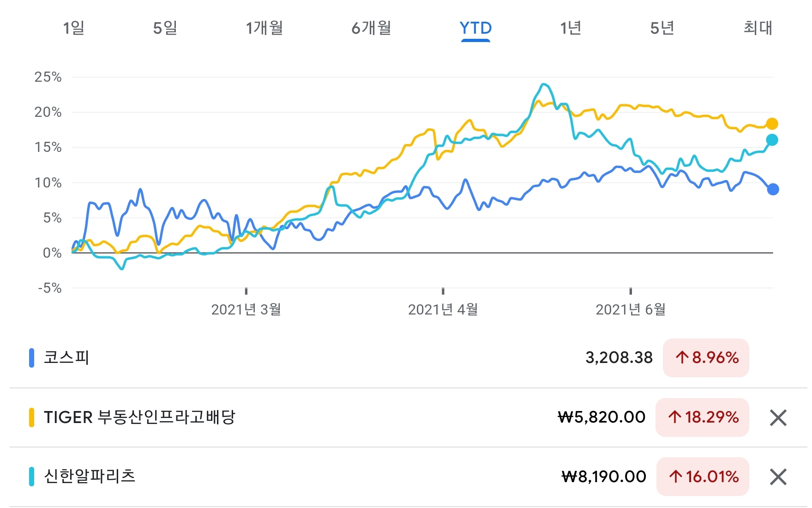Click the 25% y-axis label
The width and height of the screenshot is (812, 508).
[48, 77]
